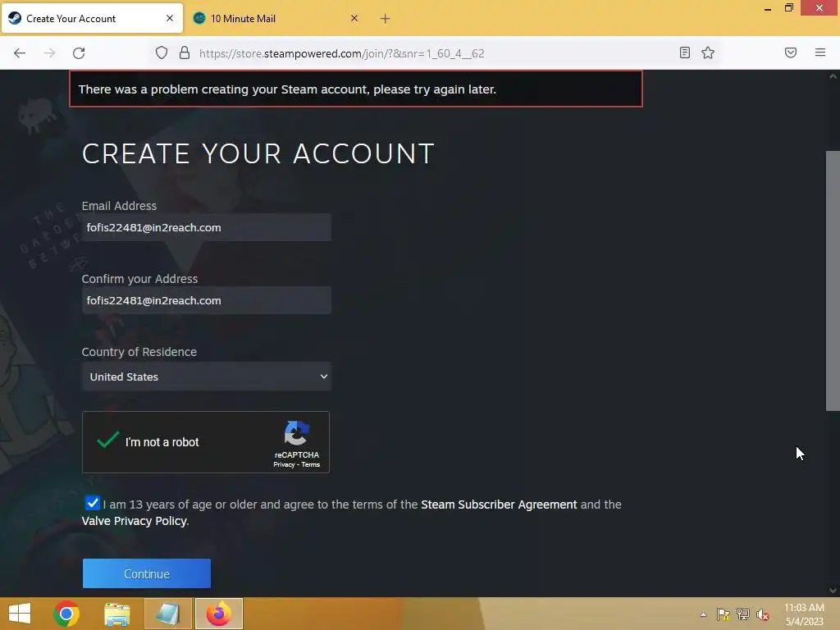The image size is (840, 630).
Task: Close the Create Your Account tab
Action: pos(169,18)
